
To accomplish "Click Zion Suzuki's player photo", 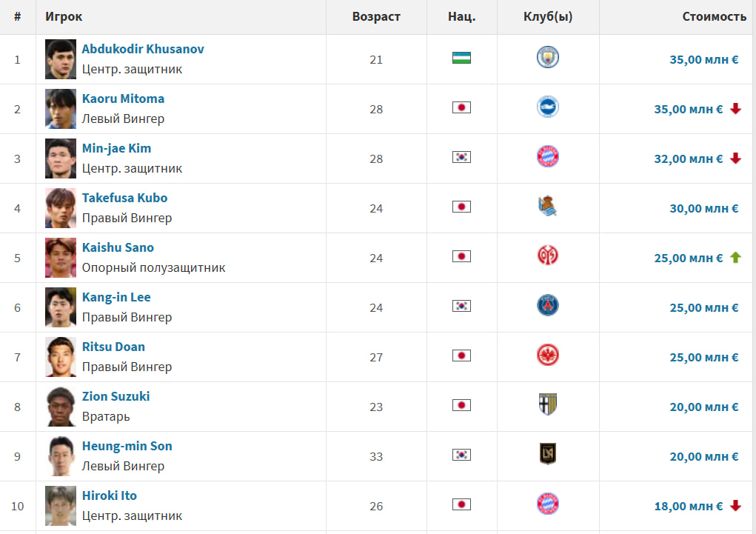I will coord(60,407).
